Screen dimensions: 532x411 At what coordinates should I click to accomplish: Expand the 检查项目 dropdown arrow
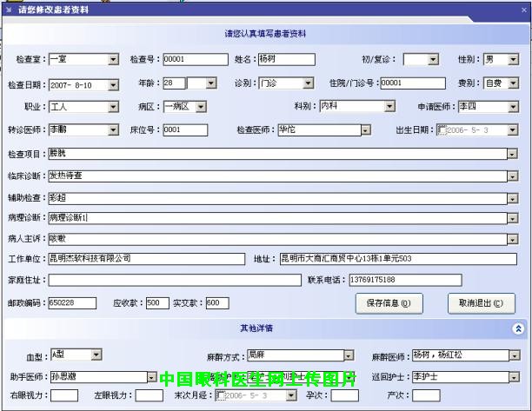pos(512,154)
